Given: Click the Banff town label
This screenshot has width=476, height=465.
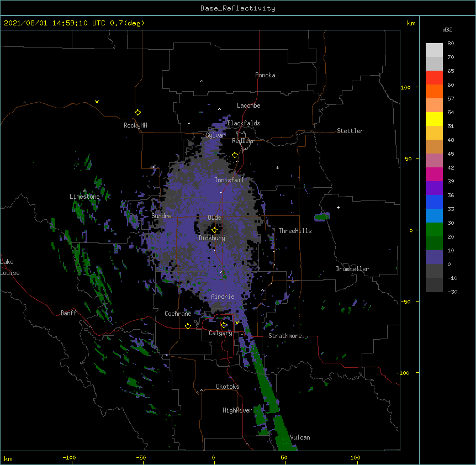Looking at the screenshot, I should point(68,313).
